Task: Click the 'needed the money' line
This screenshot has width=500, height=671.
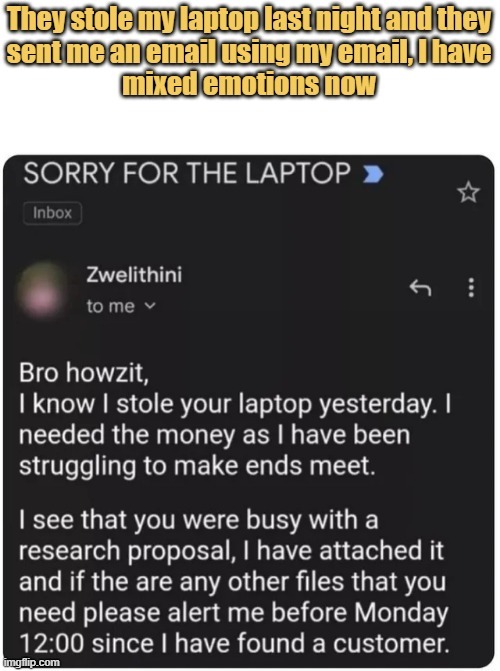Action: 214,435
